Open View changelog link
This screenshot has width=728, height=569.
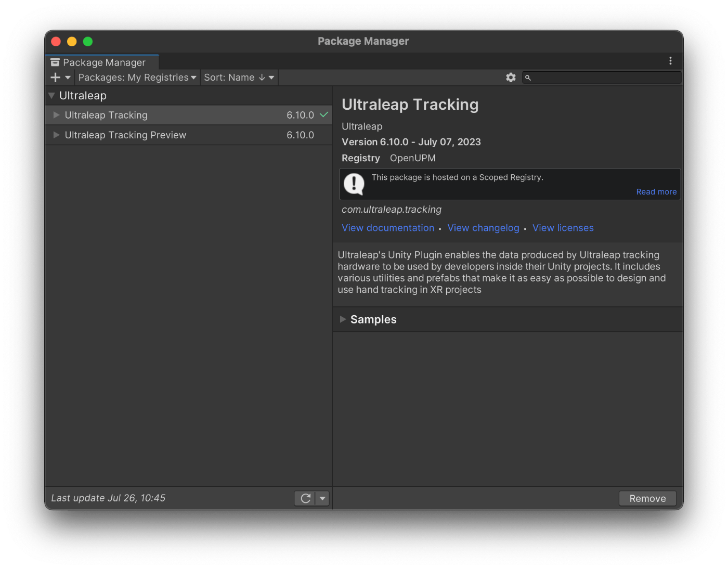pyautogui.click(x=483, y=228)
